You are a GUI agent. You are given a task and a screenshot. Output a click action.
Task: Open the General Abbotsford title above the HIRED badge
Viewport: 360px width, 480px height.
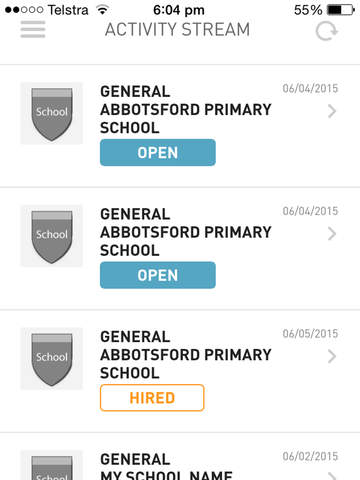point(186,355)
